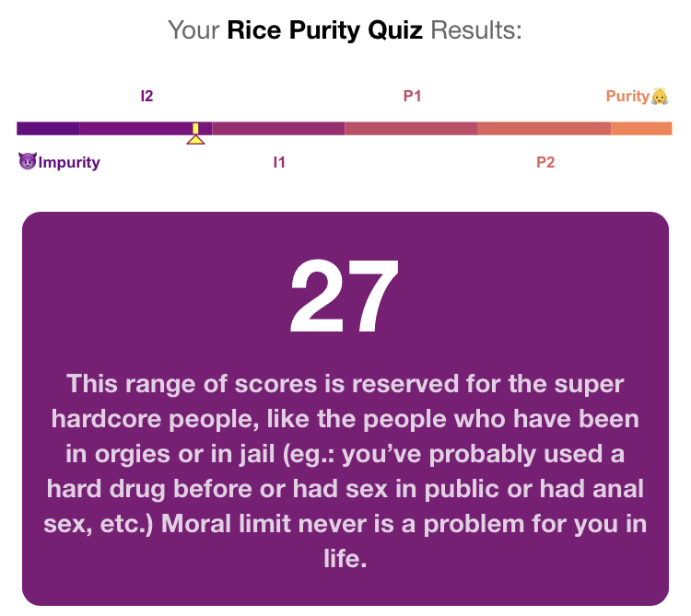Select the I1 scale label
The height and width of the screenshot is (616, 691).
[279, 162]
